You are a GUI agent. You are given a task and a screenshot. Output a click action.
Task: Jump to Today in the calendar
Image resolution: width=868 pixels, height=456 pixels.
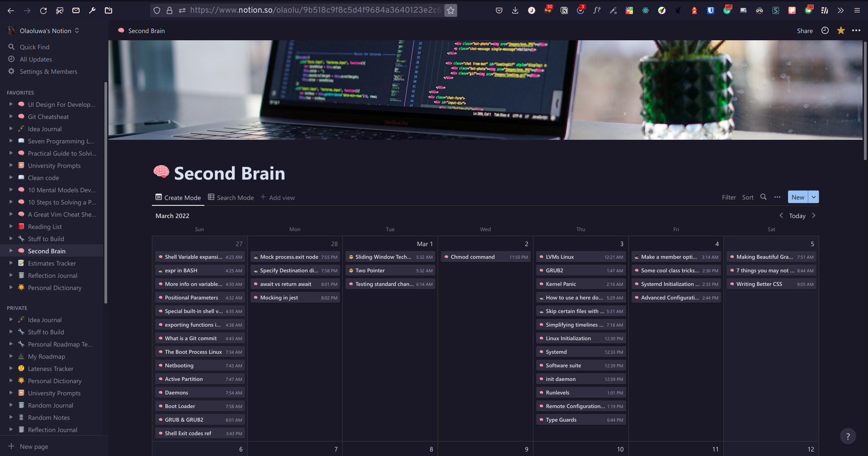(x=797, y=216)
